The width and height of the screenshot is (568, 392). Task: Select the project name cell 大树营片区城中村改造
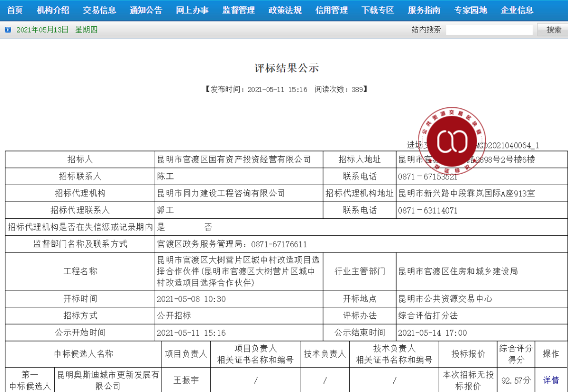pos(239,272)
